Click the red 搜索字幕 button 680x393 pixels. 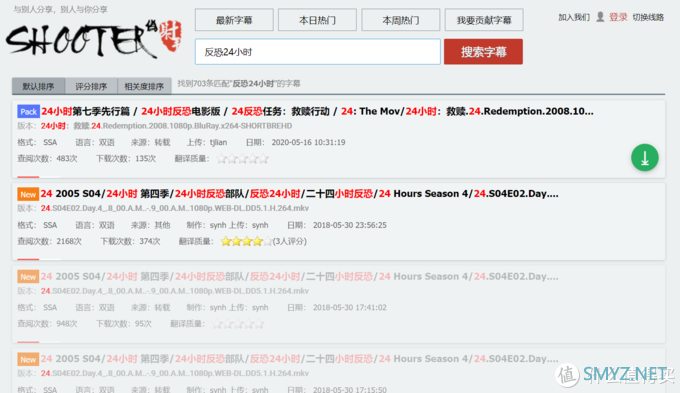(x=483, y=52)
